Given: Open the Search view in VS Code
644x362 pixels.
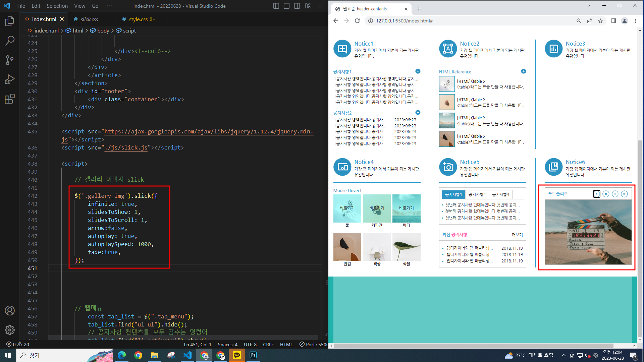Looking at the screenshot, I should [x=10, y=41].
